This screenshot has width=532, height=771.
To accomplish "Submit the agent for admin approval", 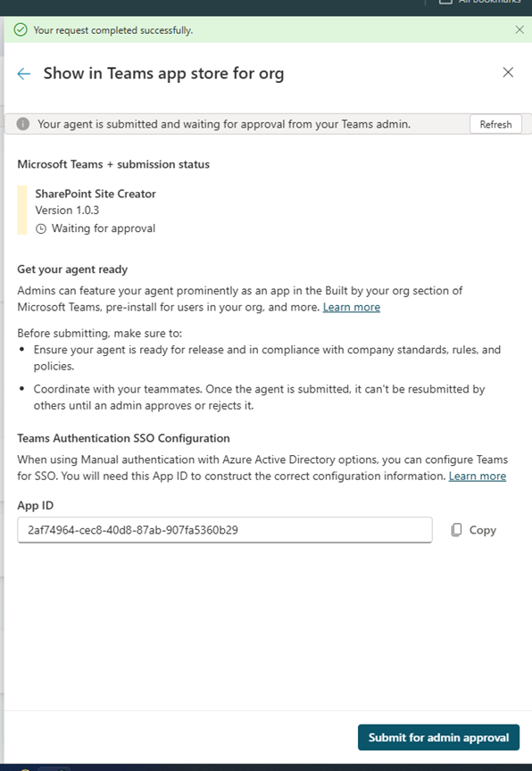I will pos(438,737).
